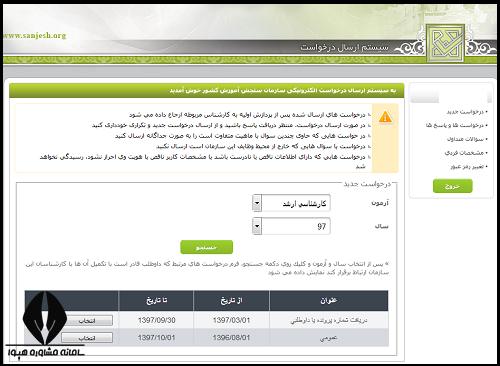
Task: Click the green جستجو search button
Action: pos(206,247)
